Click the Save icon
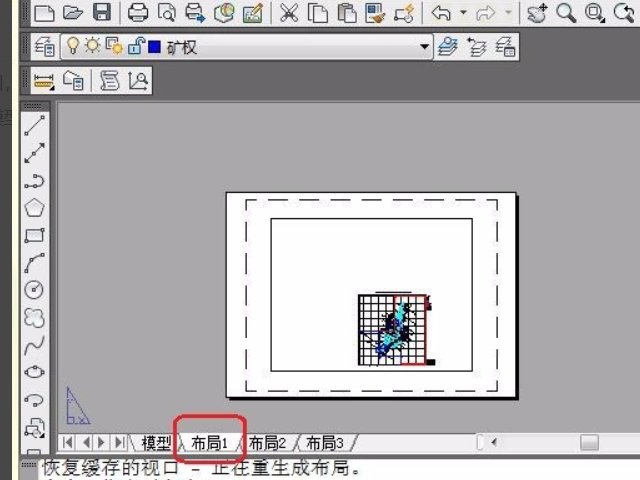The image size is (640, 480). [x=101, y=13]
